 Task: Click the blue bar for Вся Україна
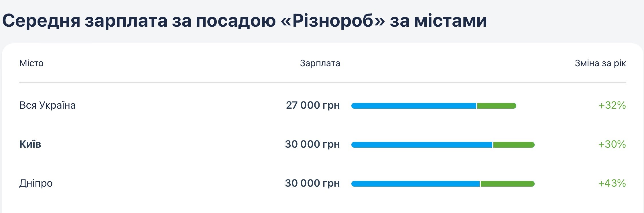pos(413,106)
